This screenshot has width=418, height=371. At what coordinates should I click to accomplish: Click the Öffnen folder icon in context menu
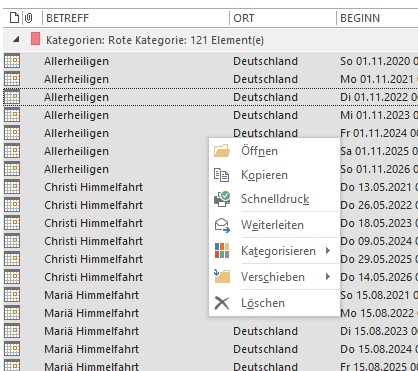(222, 151)
